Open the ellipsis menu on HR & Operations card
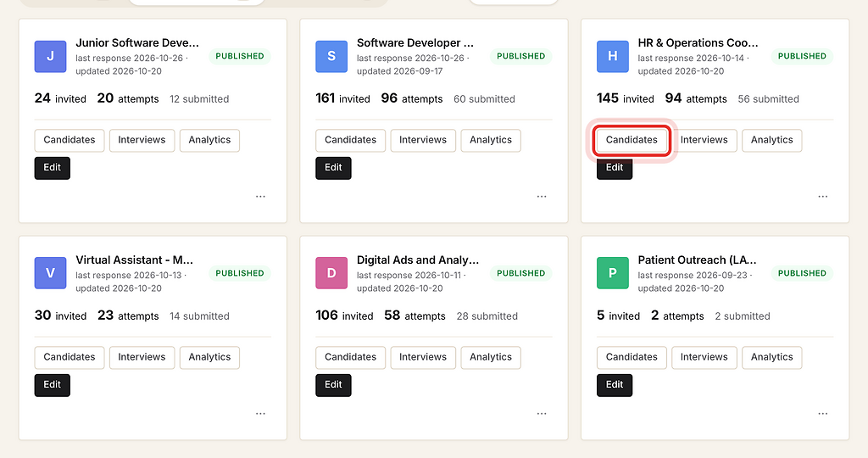Screen dimensions: 868x458 (x=822, y=197)
